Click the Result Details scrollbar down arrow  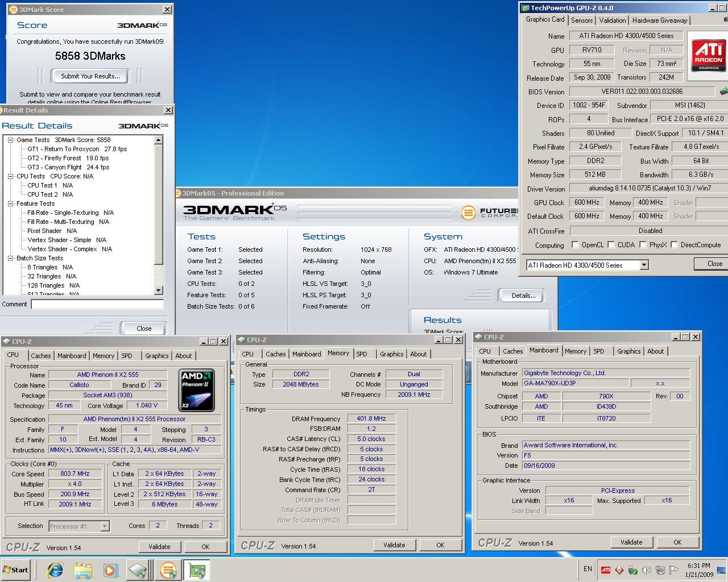159,290
